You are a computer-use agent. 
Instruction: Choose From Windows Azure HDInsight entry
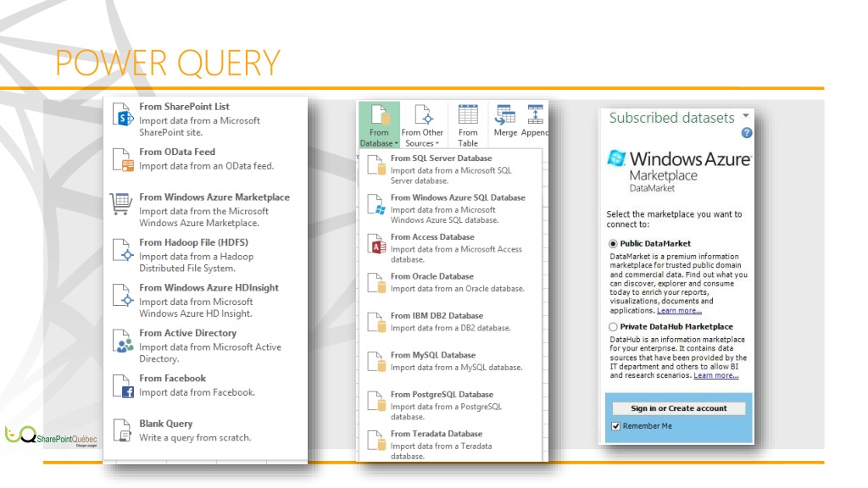pos(205,300)
